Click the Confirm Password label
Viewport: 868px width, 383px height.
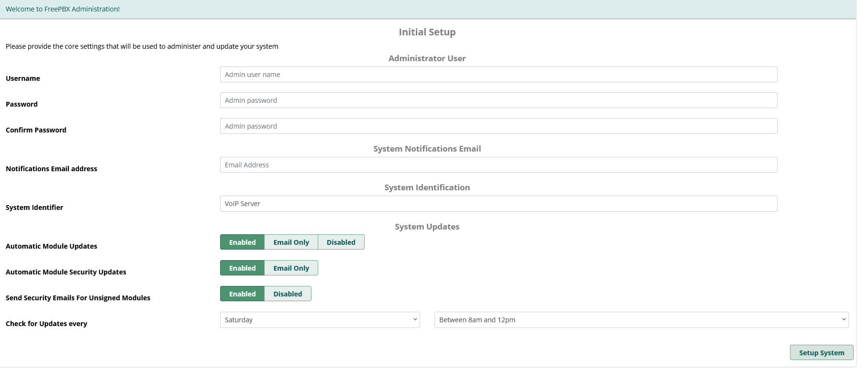[36, 130]
